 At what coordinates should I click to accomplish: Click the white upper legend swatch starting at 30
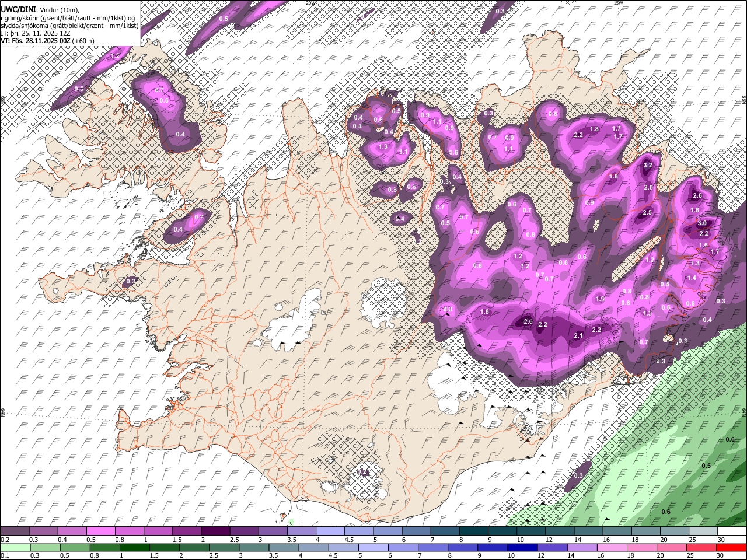731,531
